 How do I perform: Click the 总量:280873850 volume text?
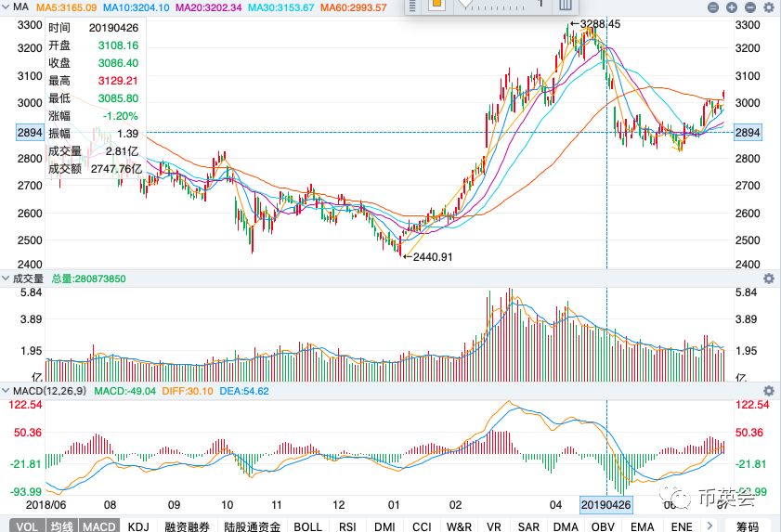[x=88, y=279]
